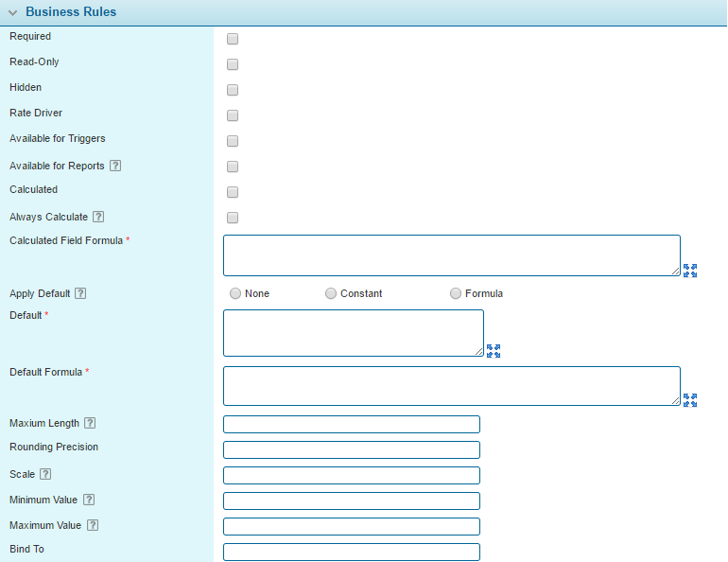Expand the Calculated Field Formula editor icon
The height and width of the screenshot is (562, 728).
(x=690, y=271)
